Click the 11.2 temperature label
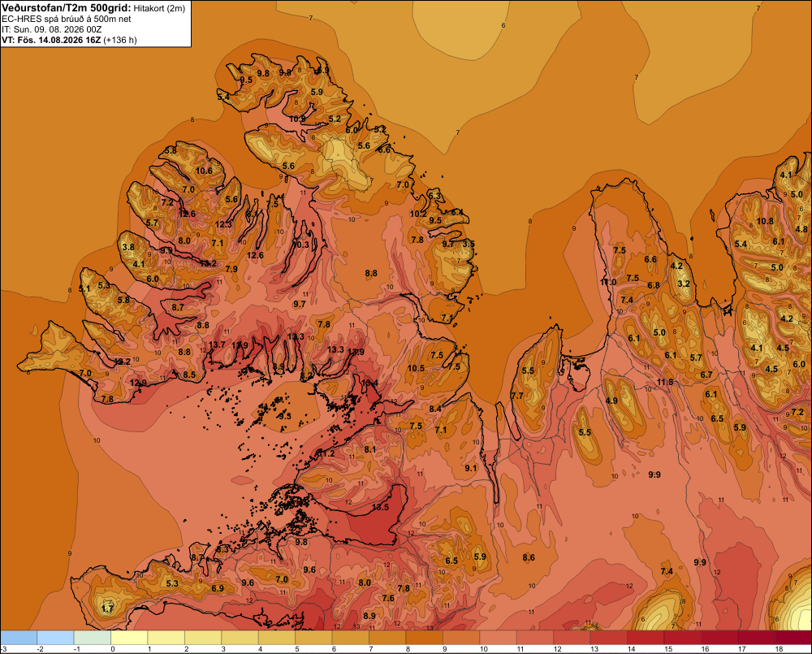The height and width of the screenshot is (654, 812). coord(326,453)
